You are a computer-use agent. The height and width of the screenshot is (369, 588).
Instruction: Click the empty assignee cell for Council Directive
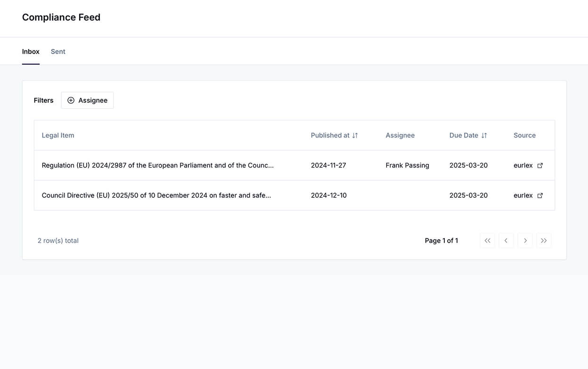tap(407, 195)
